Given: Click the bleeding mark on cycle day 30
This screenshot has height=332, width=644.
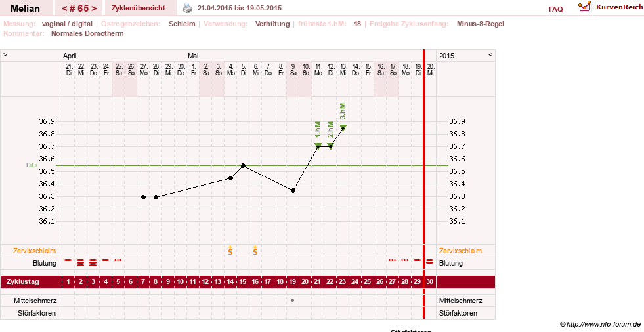Looking at the screenshot, I should coord(429,261).
